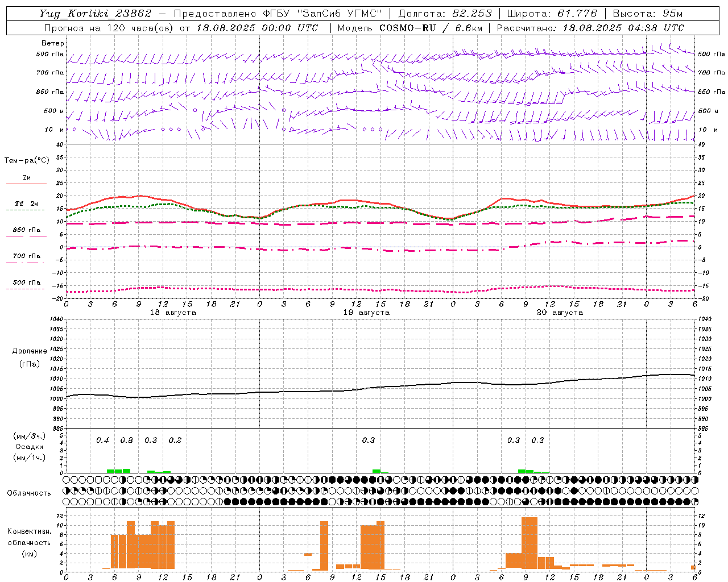728x582 pixels.
Task: Click the 0.3 precipitation value on 19 августа
Action: click(368, 440)
